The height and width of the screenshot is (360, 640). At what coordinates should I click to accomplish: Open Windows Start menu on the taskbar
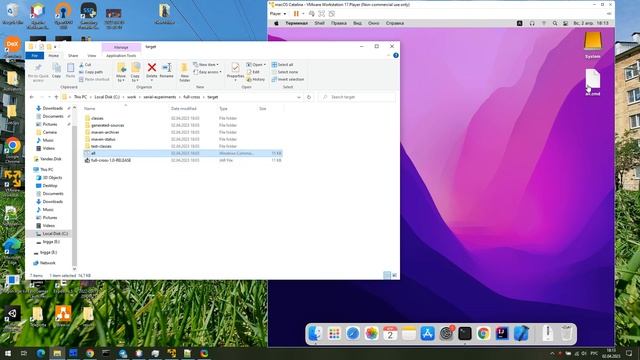(8, 353)
